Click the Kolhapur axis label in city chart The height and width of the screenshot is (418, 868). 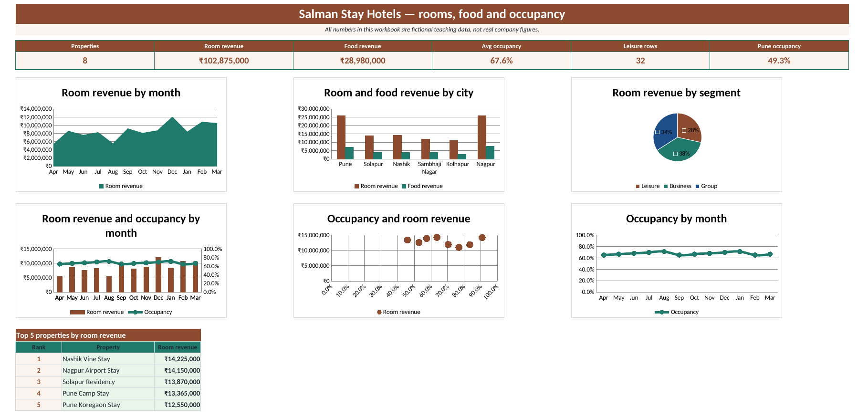458,164
